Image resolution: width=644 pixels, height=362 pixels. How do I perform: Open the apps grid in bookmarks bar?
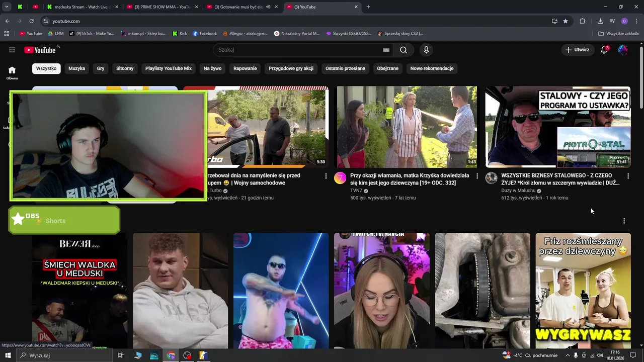(7, 34)
